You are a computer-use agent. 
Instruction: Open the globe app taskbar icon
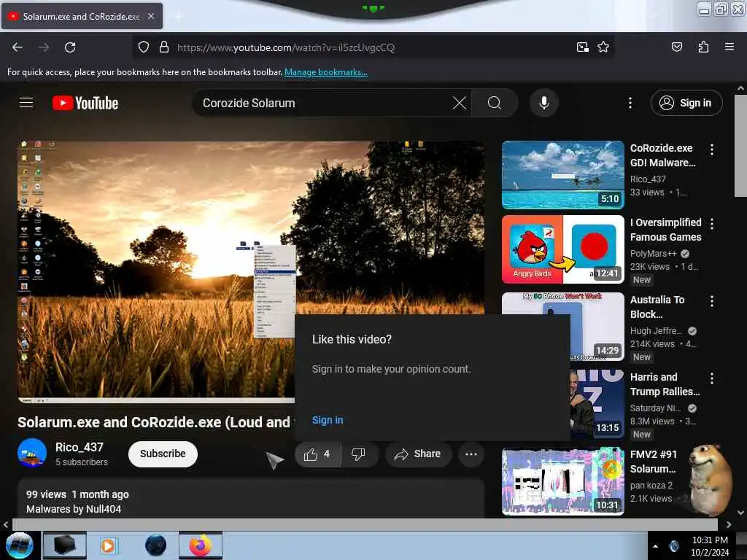coord(156,545)
